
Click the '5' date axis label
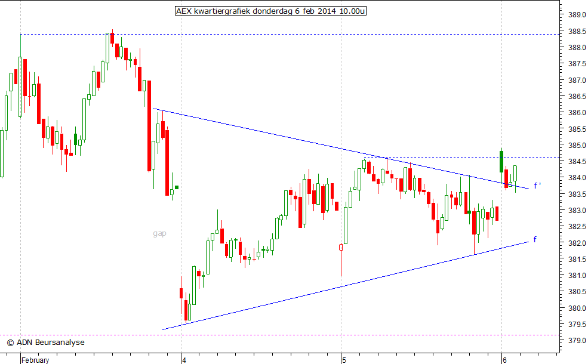tap(344, 360)
